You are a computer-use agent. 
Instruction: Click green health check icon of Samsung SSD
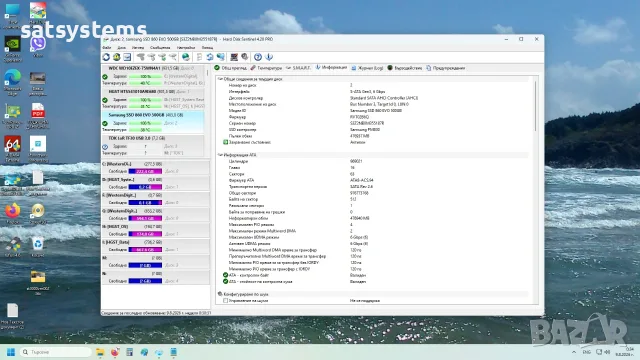click(105, 123)
